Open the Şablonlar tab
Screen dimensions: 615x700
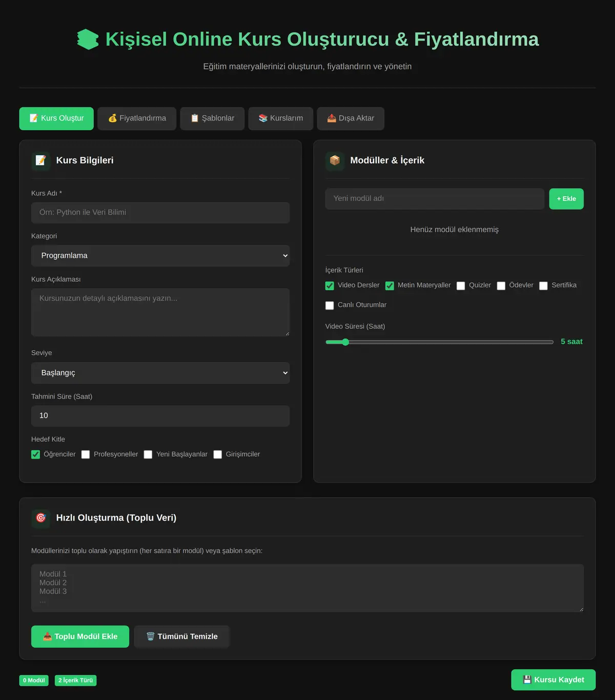(212, 118)
